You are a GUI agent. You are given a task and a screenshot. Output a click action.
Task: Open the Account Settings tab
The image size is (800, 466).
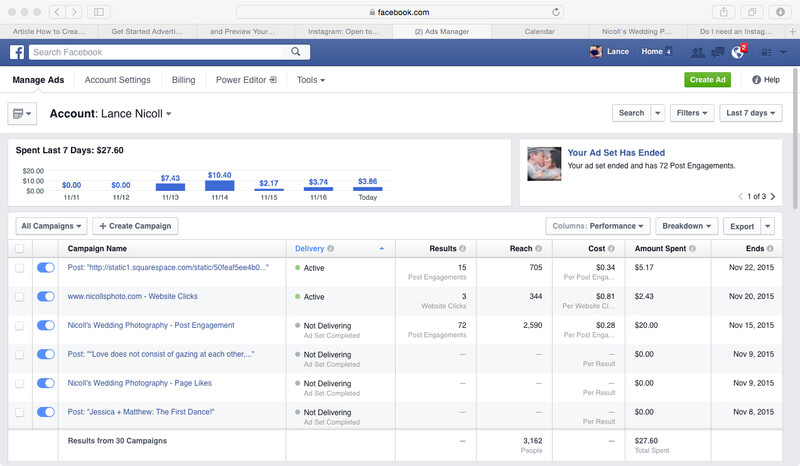117,80
